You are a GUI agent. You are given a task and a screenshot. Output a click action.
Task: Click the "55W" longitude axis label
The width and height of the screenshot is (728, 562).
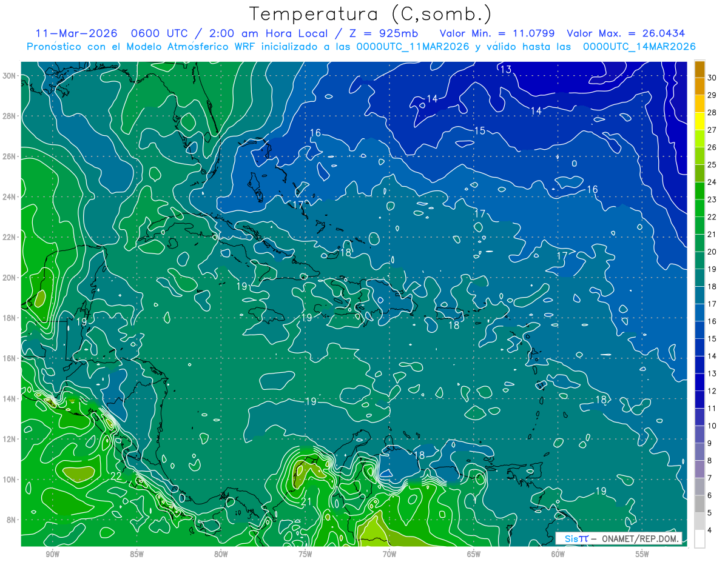point(642,554)
